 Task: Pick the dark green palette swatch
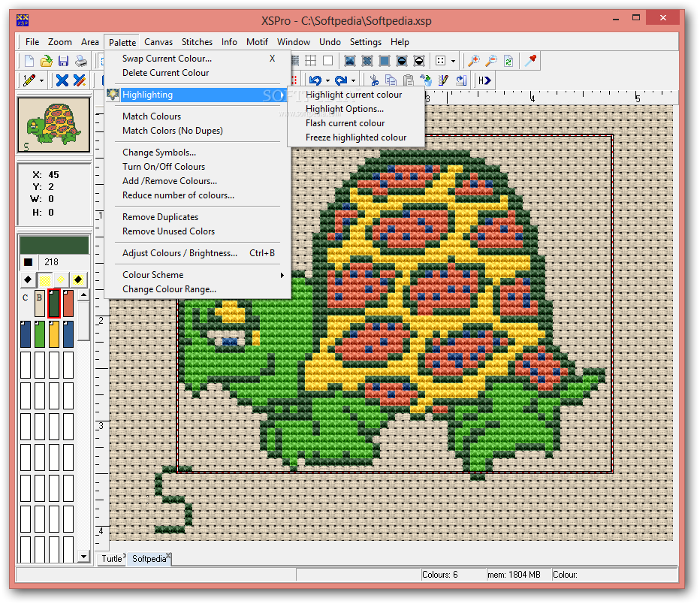53,304
